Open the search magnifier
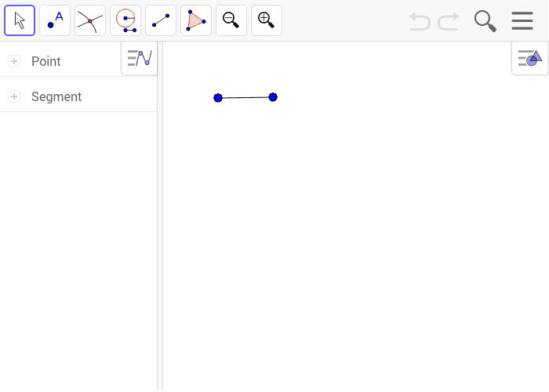 (485, 21)
